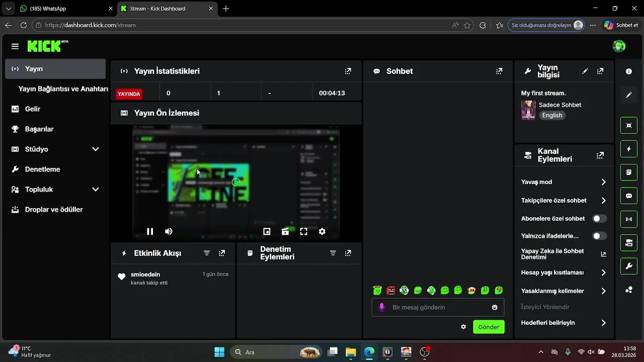Open chat settings gear next to Gönder
The height and width of the screenshot is (362, 644).
(463, 327)
